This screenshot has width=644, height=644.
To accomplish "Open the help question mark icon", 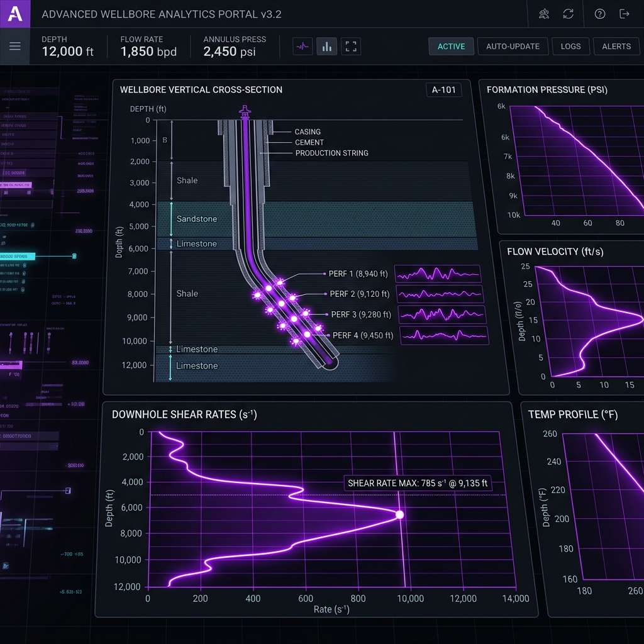I will pos(599,14).
